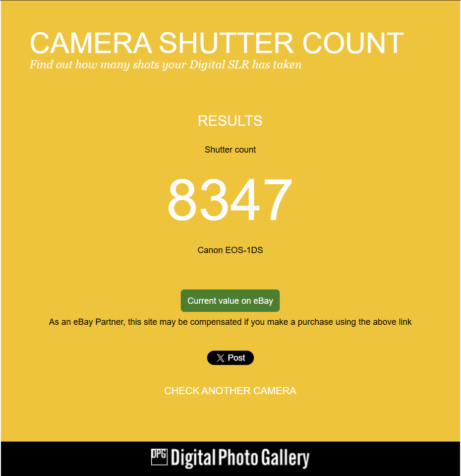The height and width of the screenshot is (476, 461).
Task: Click the Digital SLR tagline subtitle
Action: coord(166,64)
